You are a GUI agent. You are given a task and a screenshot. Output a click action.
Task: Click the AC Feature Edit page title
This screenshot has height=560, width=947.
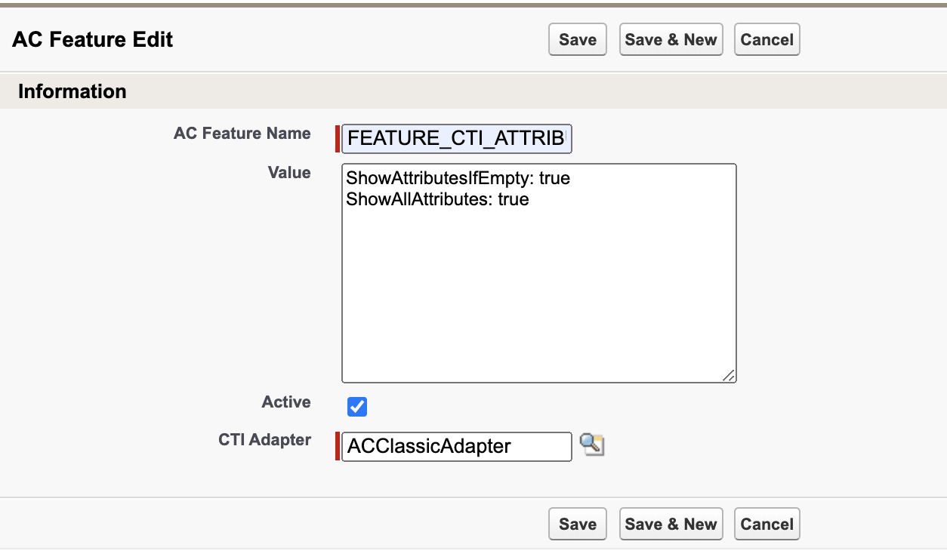click(92, 39)
